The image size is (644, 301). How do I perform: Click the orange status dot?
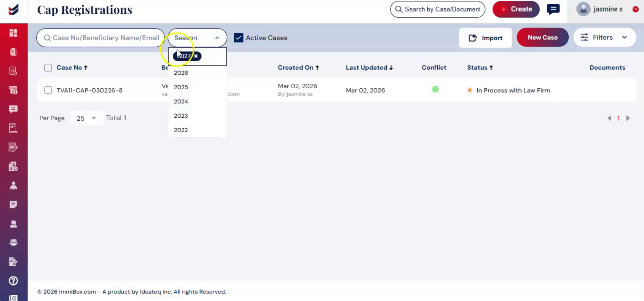point(470,90)
